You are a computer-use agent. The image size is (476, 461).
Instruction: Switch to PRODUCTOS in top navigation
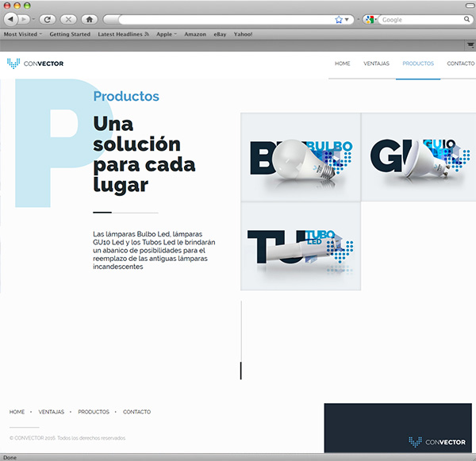[418, 63]
